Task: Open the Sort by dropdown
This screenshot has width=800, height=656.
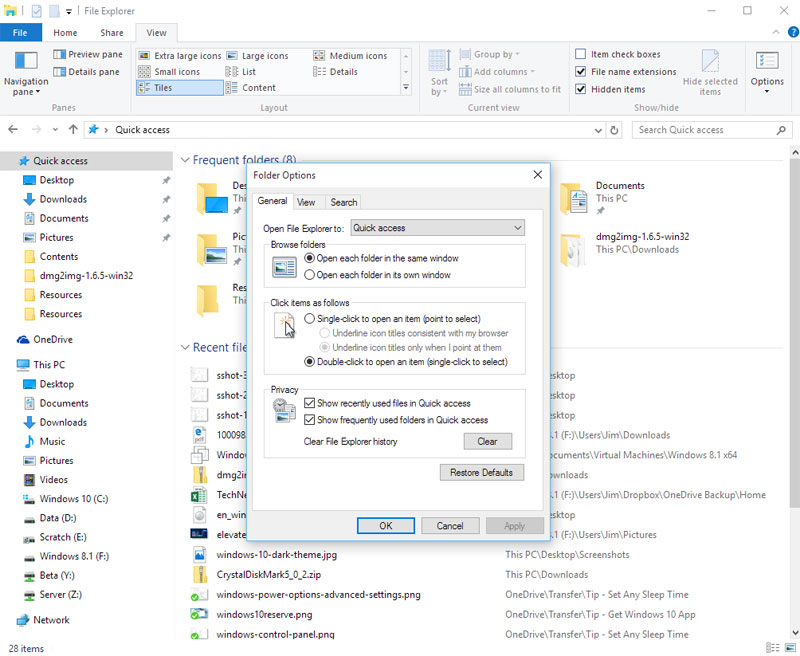Action: [439, 73]
